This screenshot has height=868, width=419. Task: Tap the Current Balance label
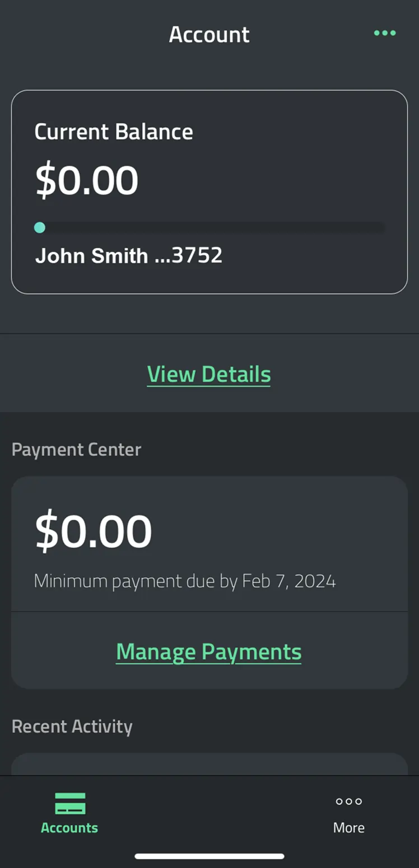[x=114, y=132]
